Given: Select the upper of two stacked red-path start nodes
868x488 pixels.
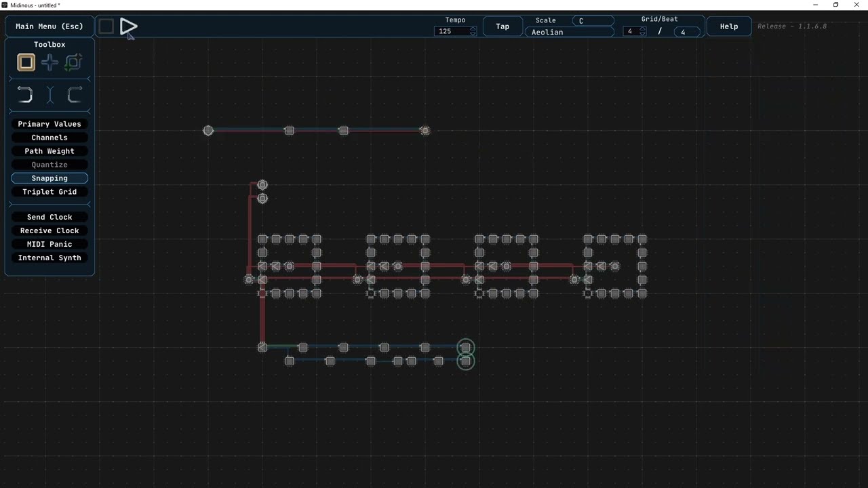Looking at the screenshot, I should 262,185.
